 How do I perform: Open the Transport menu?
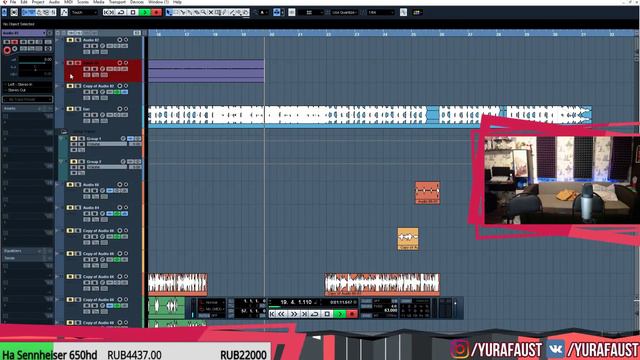click(117, 2)
